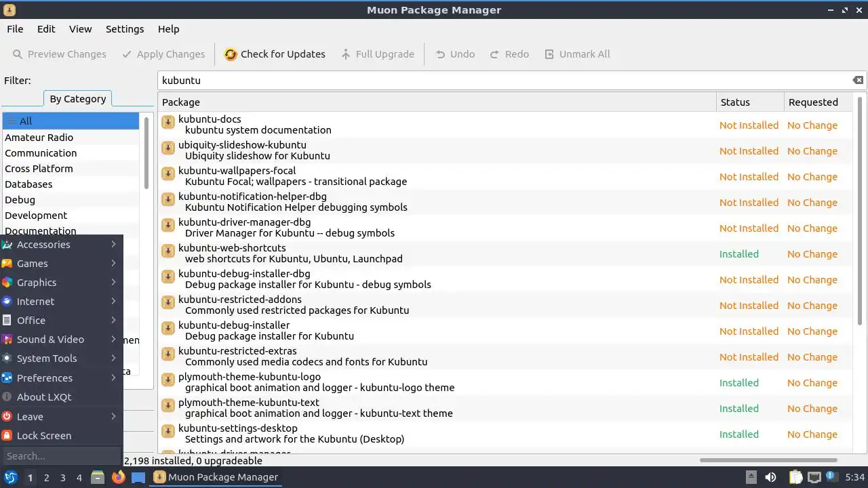Click the removable media tray icon
The width and height of the screenshot is (868, 488).
(751, 477)
